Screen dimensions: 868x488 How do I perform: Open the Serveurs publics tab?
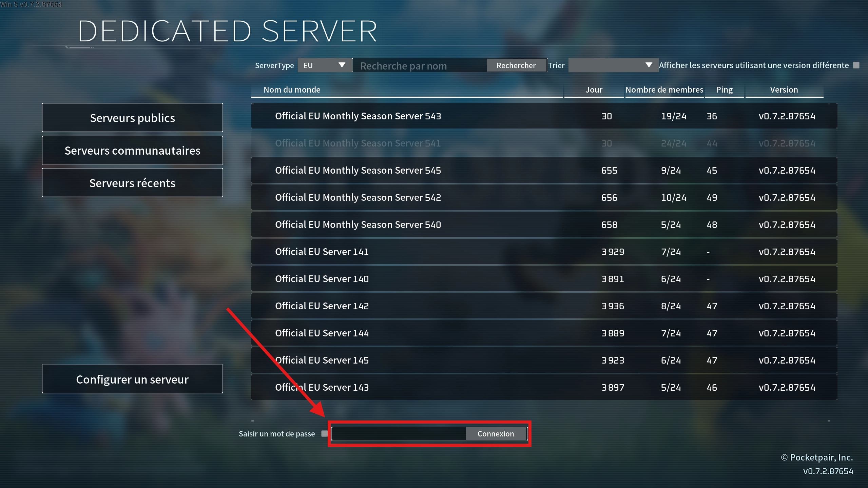click(x=132, y=118)
